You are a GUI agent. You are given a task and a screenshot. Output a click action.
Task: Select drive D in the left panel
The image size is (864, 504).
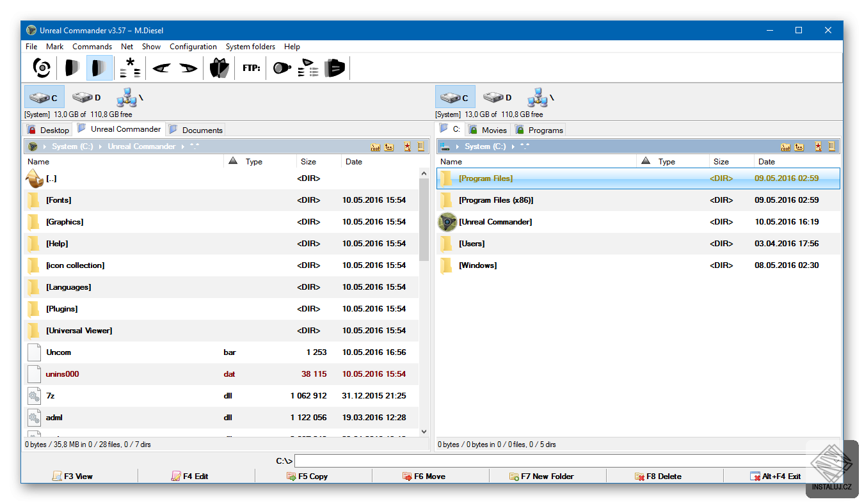tap(86, 97)
